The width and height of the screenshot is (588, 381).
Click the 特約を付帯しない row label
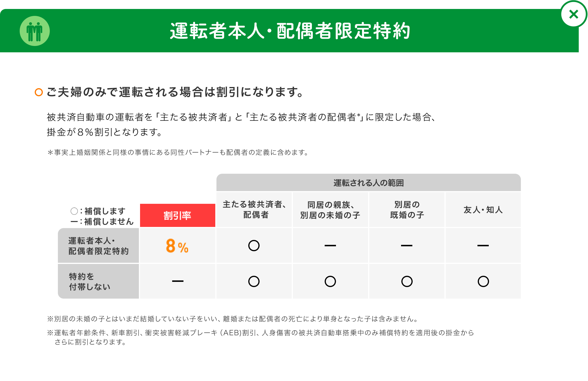90,282
